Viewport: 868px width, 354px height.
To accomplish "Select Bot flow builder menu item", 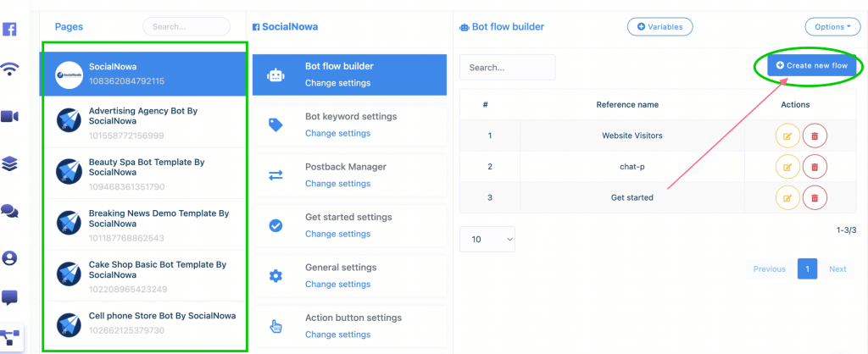I will (349, 75).
